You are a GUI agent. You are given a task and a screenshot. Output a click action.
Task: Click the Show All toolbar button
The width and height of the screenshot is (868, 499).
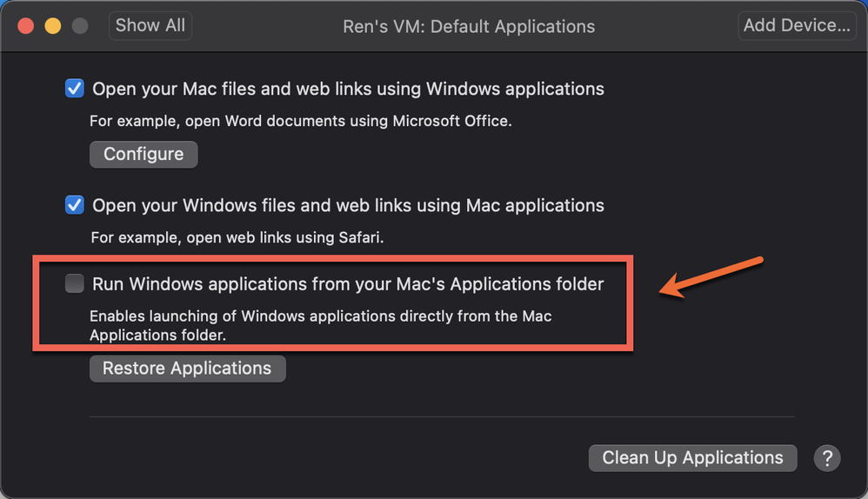tap(150, 25)
